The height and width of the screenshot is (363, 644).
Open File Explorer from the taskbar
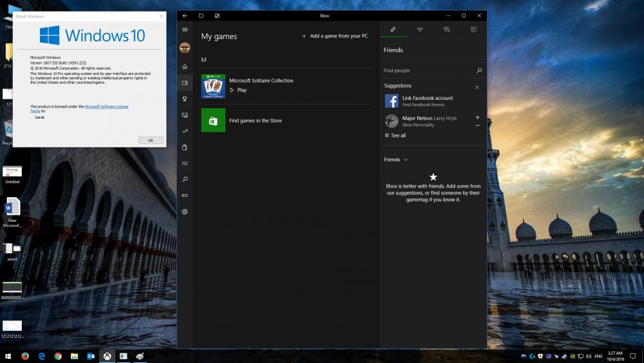74,356
